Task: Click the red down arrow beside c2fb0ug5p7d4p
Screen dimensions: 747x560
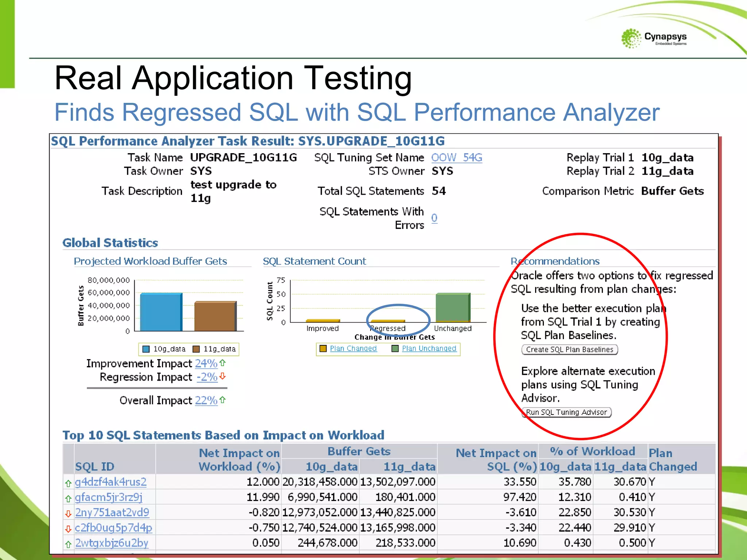Action: point(68,529)
